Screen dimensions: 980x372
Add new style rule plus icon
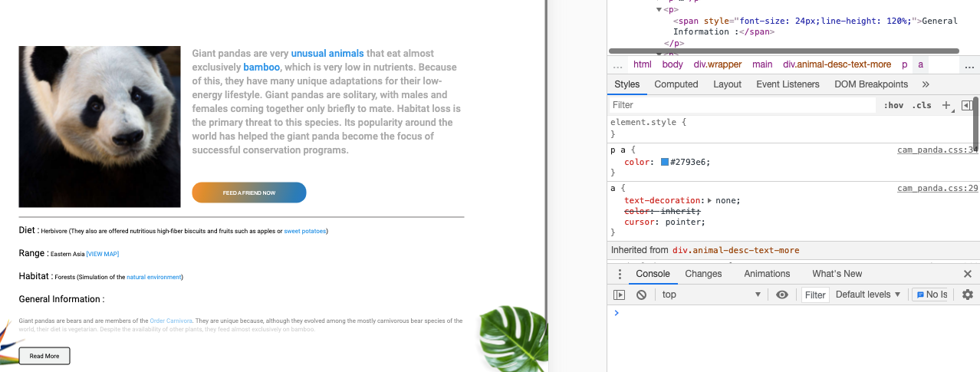[x=946, y=105]
